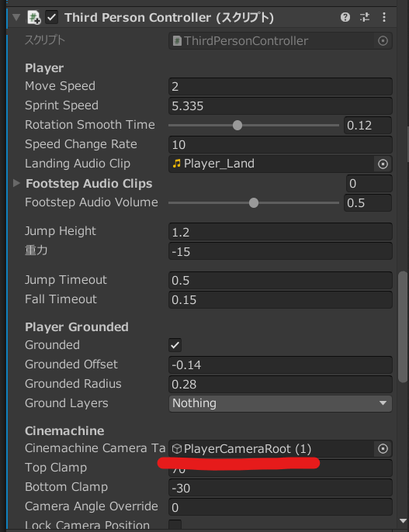This screenshot has height=532, width=409.
Task: Select the Player_Land audio clip field
Action: [x=271, y=164]
